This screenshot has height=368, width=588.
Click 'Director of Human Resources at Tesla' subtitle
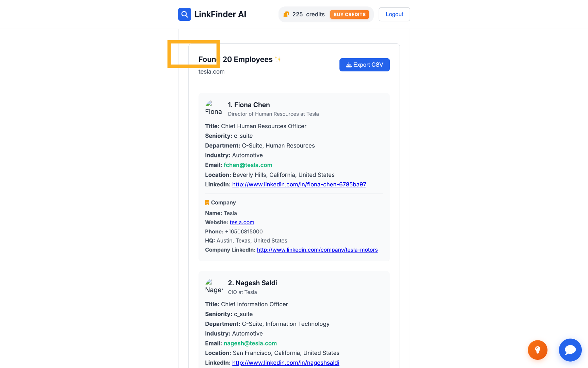tap(273, 114)
